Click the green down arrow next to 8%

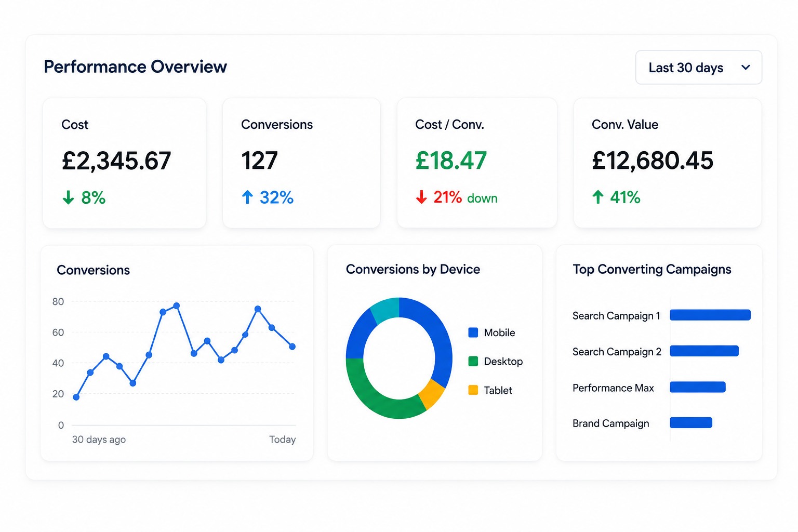68,197
